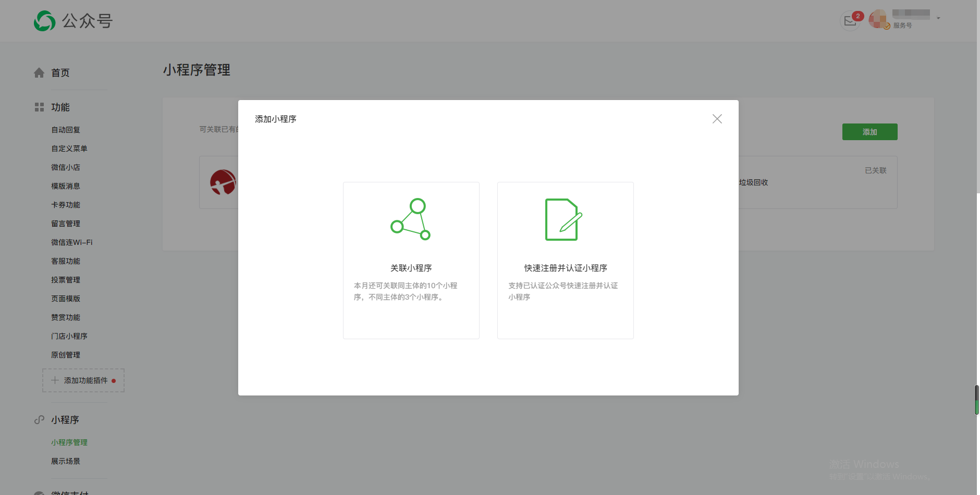The width and height of the screenshot is (980, 495).
Task: Select the 关联小程序 card title
Action: [x=411, y=268]
